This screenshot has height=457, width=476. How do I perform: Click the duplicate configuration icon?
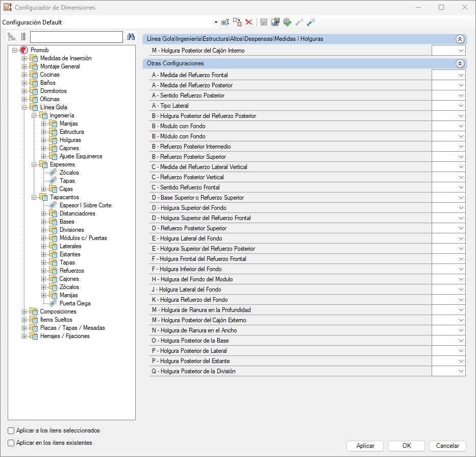point(237,22)
